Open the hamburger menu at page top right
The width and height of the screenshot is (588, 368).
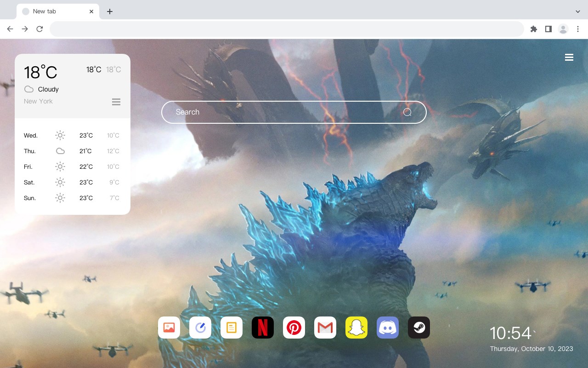tap(569, 57)
